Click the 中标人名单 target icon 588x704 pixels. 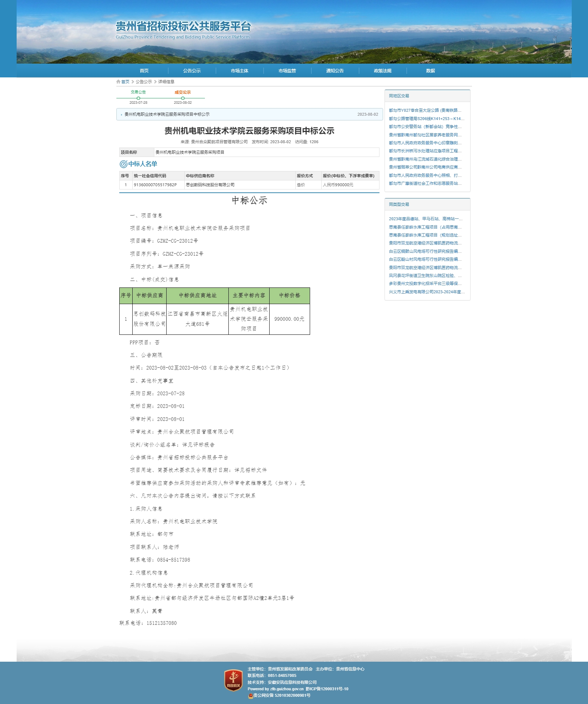(x=123, y=164)
